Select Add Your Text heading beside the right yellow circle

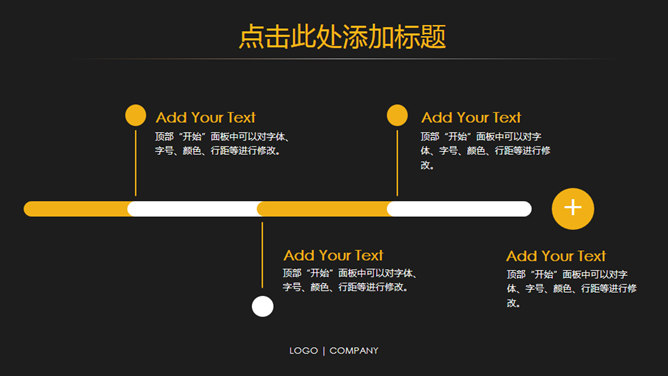[x=471, y=117]
